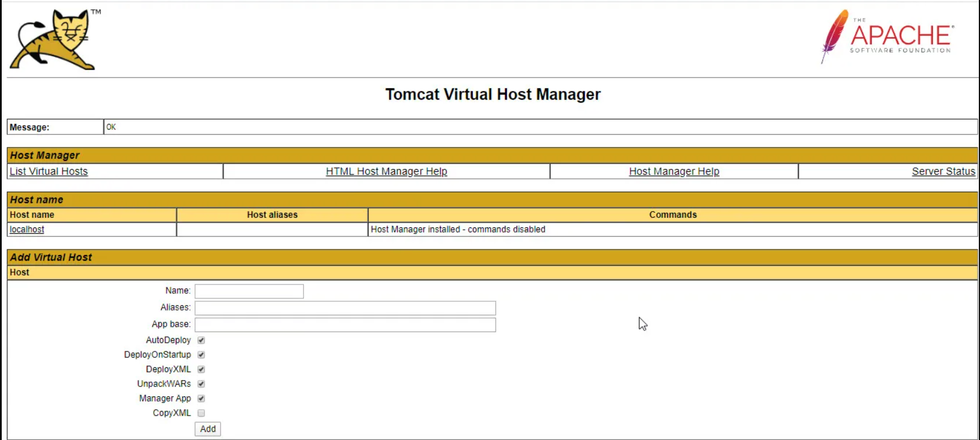The image size is (980, 440).
Task: Click the localhost host name link
Action: 27,230
